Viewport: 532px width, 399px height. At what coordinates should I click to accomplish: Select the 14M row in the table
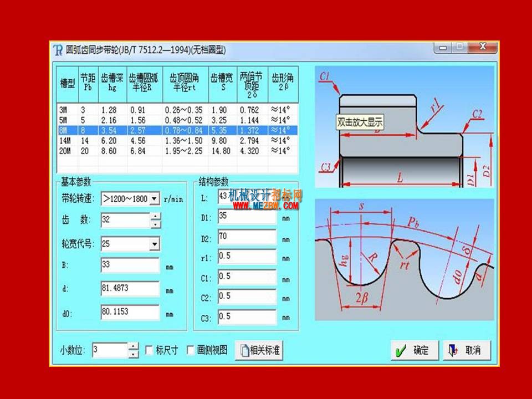[177, 140]
